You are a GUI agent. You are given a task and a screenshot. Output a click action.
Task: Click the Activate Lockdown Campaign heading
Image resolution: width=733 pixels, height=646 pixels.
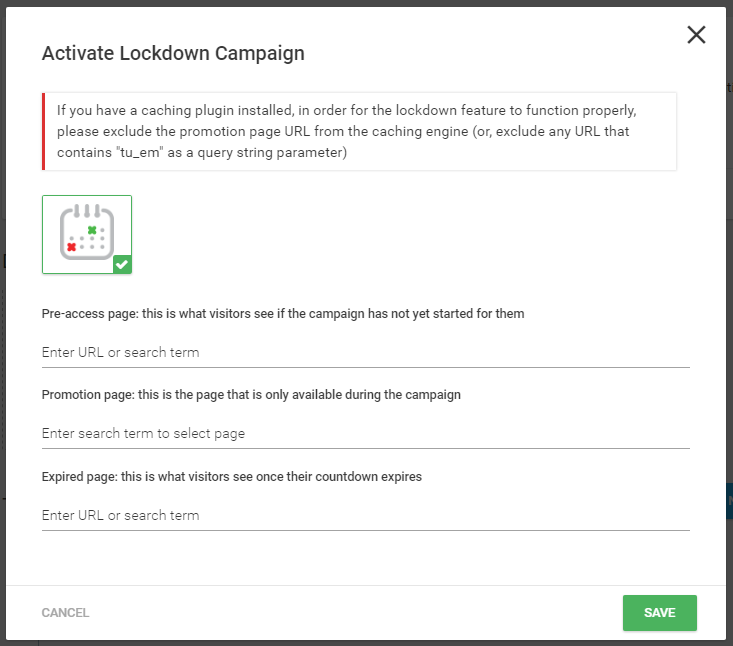click(173, 53)
